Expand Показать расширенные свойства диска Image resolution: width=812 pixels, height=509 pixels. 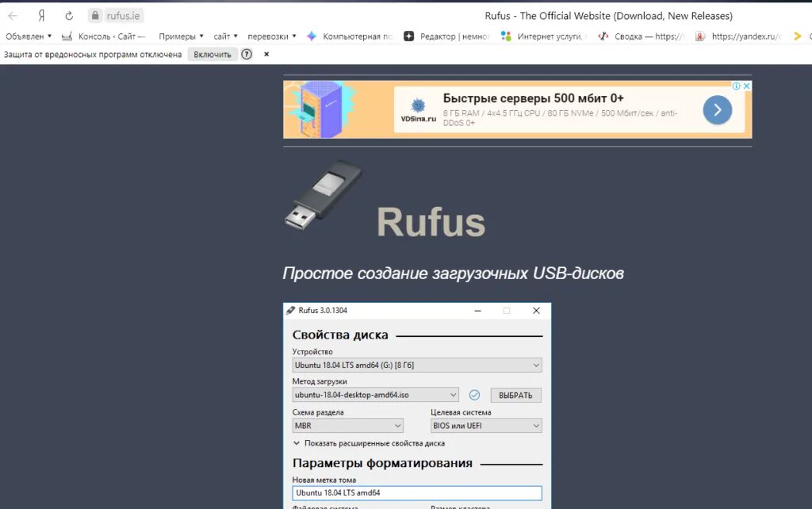[369, 443]
